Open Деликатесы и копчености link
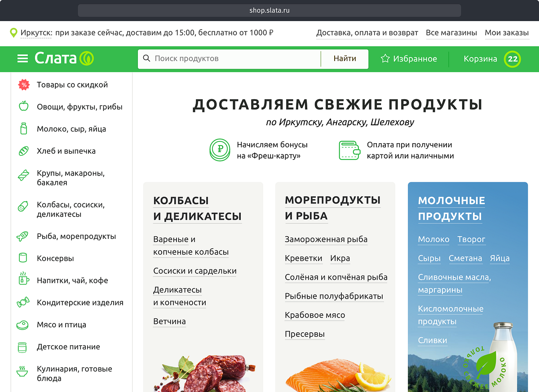Viewport: 539px width, 392px height. point(180,296)
